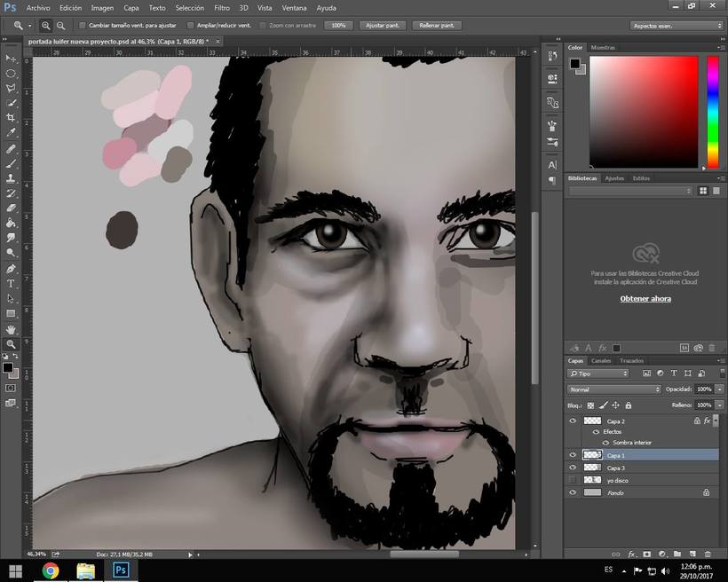Switch to the Canales tab
Viewport: 728px width, 582px height.
tap(601, 360)
